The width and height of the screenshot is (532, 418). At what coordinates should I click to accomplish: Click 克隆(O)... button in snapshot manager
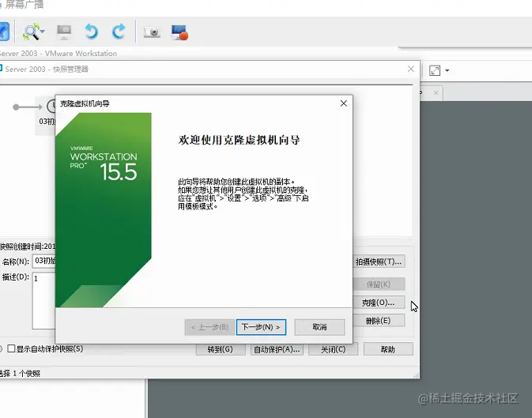click(x=379, y=303)
